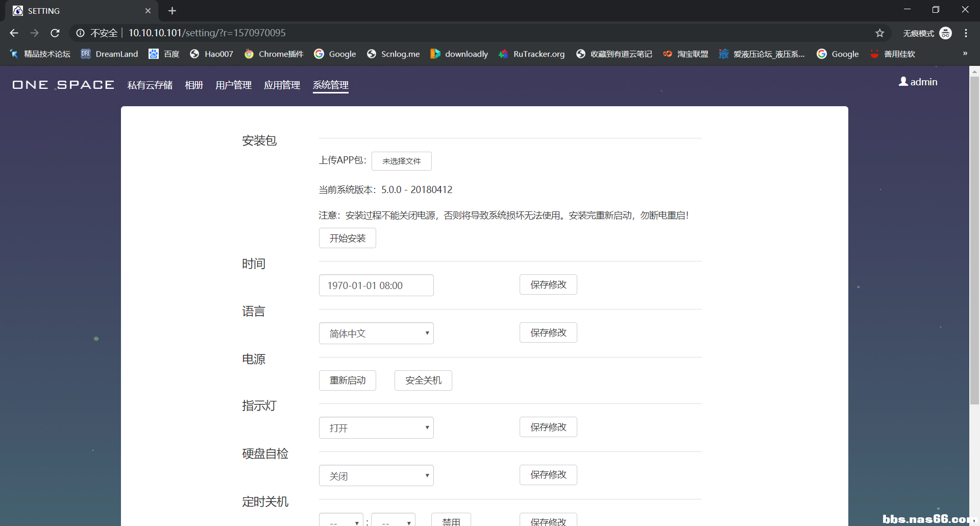Click the 安全关机 button
Viewport: 980px width, 526px height.
(423, 380)
